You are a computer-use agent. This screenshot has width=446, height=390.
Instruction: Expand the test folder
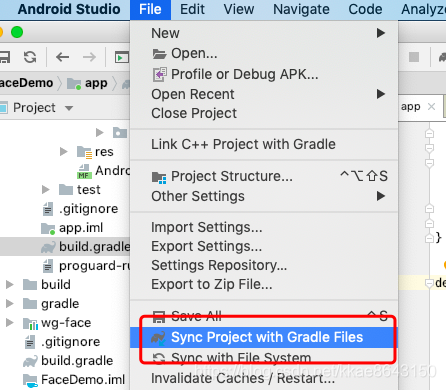[46, 190]
